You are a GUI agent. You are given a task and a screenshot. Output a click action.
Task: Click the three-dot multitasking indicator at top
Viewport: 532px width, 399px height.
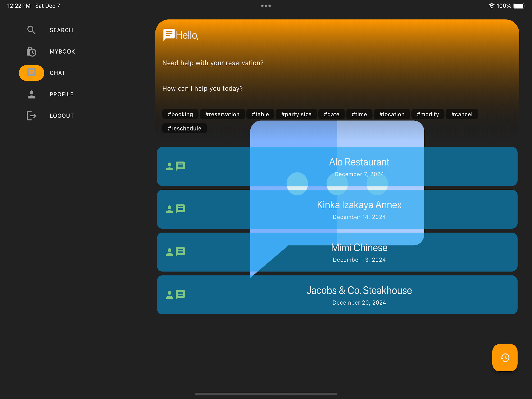click(266, 6)
